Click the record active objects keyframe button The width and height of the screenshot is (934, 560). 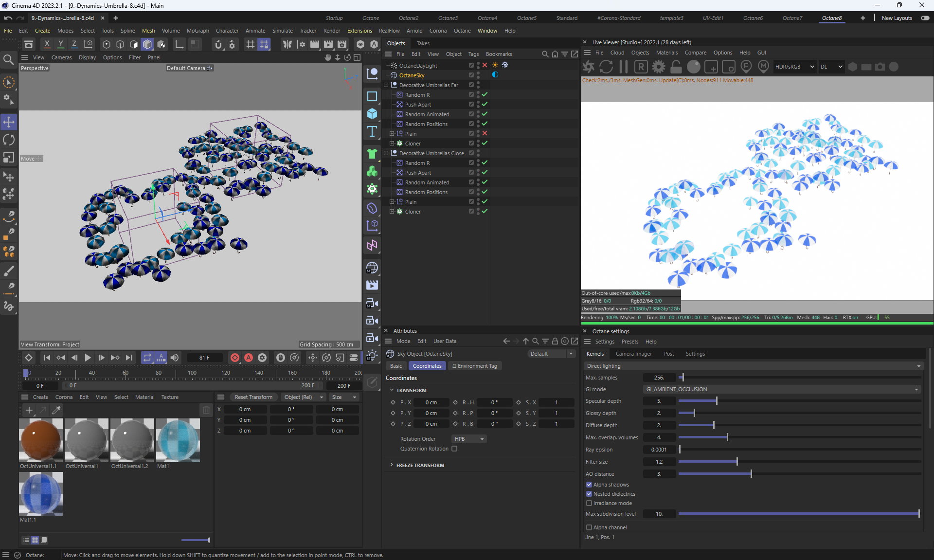pyautogui.click(x=235, y=358)
